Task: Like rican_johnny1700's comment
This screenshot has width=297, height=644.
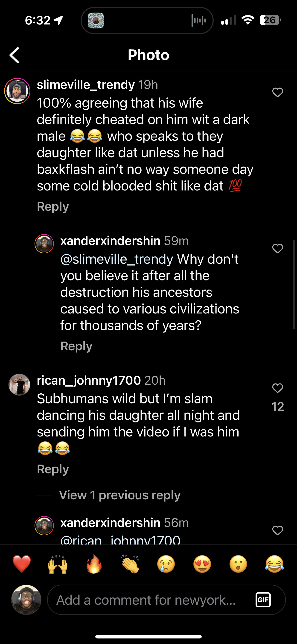Action: point(277,388)
